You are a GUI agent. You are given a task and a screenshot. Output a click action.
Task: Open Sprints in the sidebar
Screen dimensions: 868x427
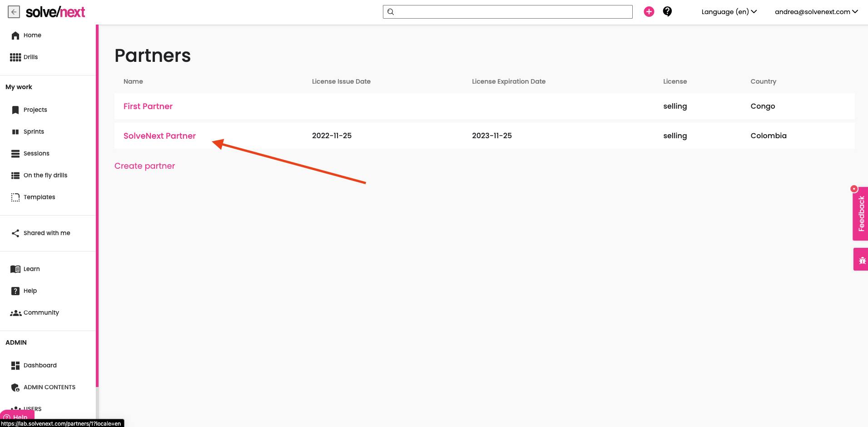[x=34, y=131]
